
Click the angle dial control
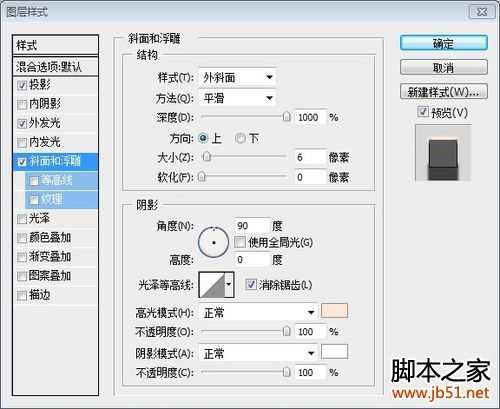coord(213,242)
